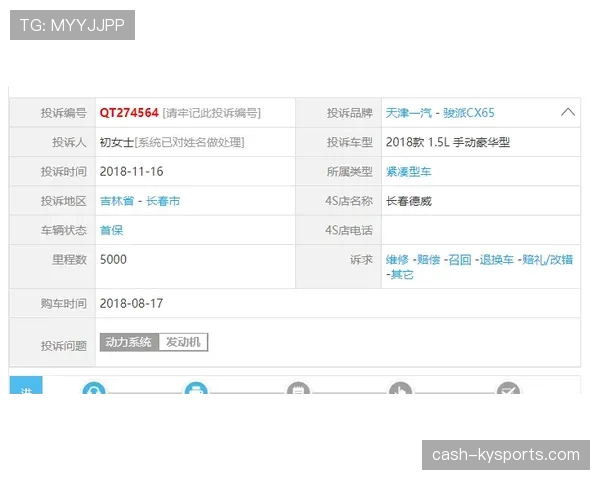This screenshot has width=600, height=480.
Task: Select the 退换车 appeal link
Action: [497, 260]
